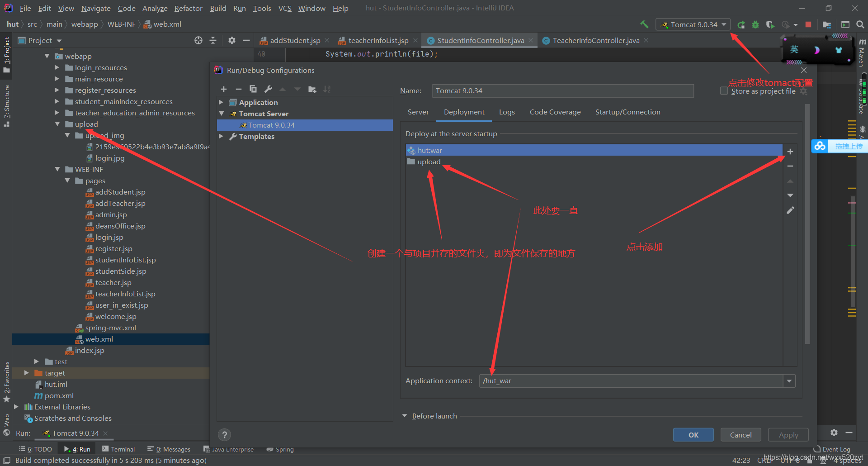Select pom.xml in the project tree
868x466 pixels.
59,395
